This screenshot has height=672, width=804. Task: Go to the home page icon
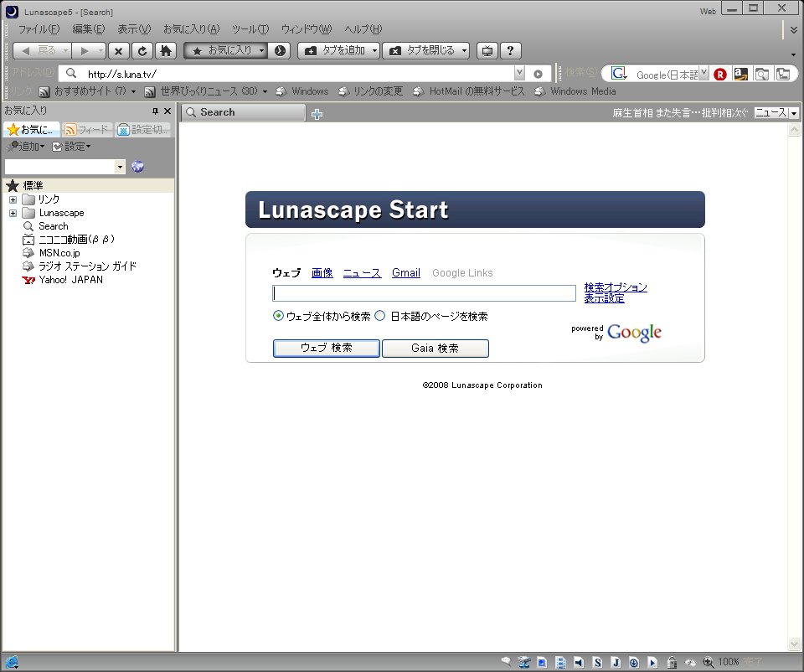tap(166, 51)
